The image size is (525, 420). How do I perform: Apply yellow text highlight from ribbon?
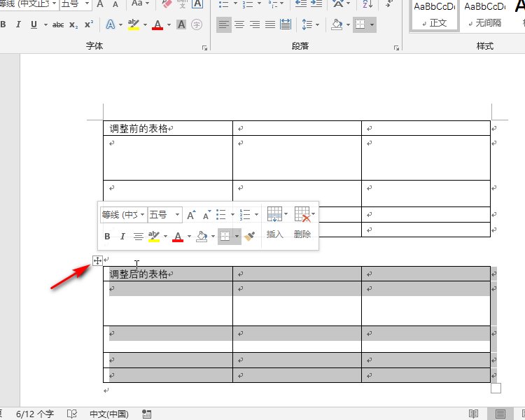134,24
